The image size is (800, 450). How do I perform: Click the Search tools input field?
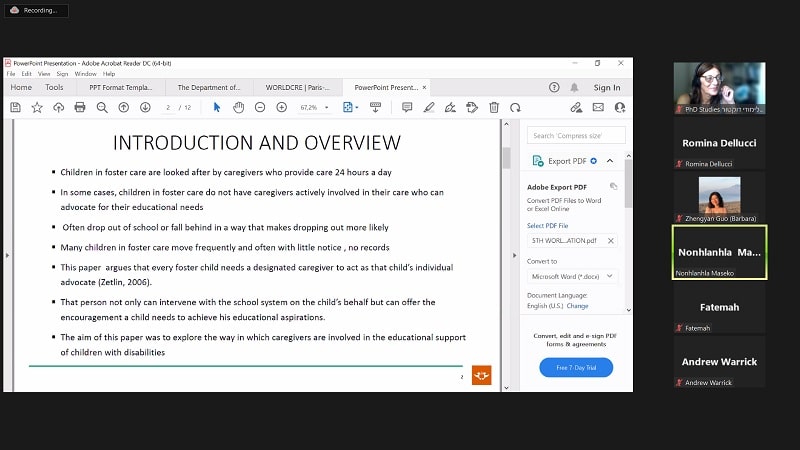[576, 135]
